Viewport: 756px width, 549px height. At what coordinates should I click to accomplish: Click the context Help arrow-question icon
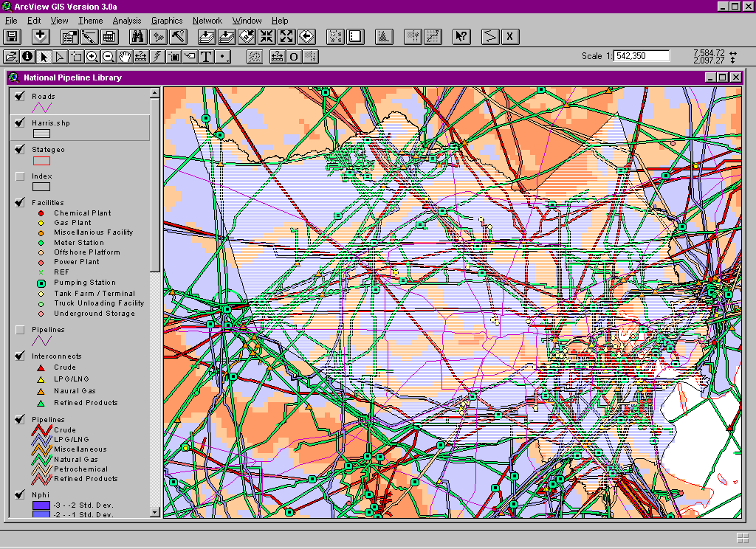(461, 37)
